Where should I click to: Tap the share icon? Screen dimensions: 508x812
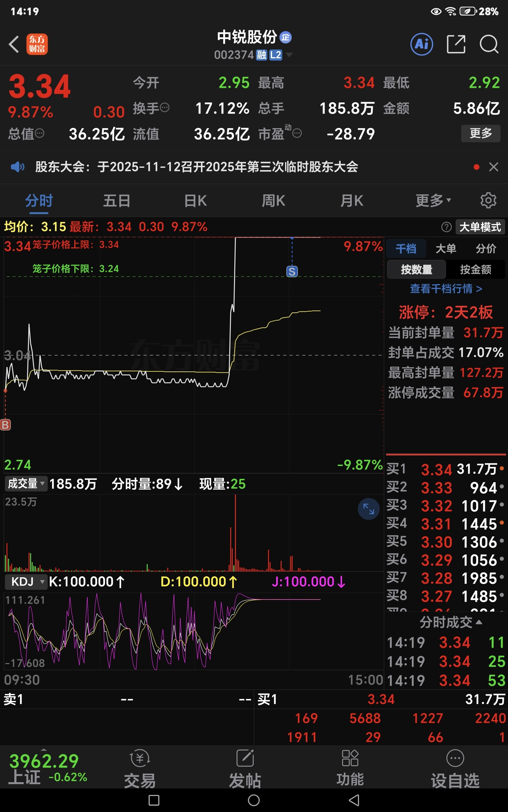(456, 44)
